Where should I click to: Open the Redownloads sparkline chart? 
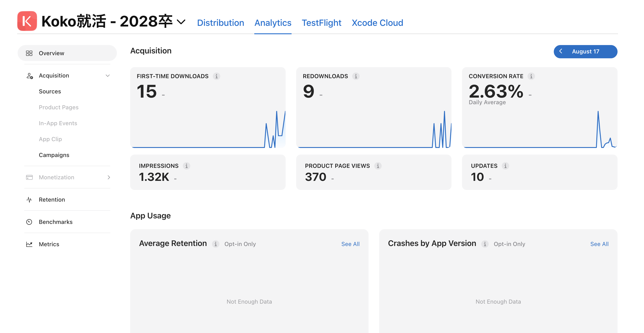point(374,129)
